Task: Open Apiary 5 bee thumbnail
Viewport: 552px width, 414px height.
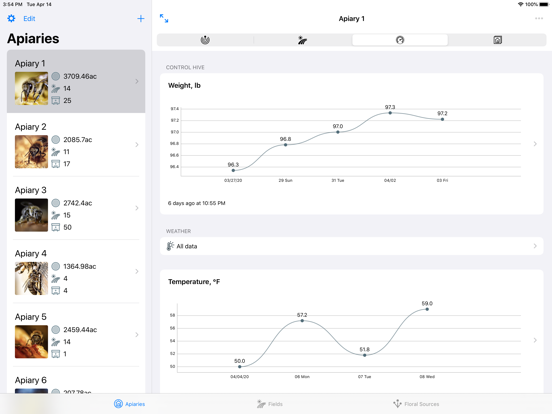Action: 31,342
